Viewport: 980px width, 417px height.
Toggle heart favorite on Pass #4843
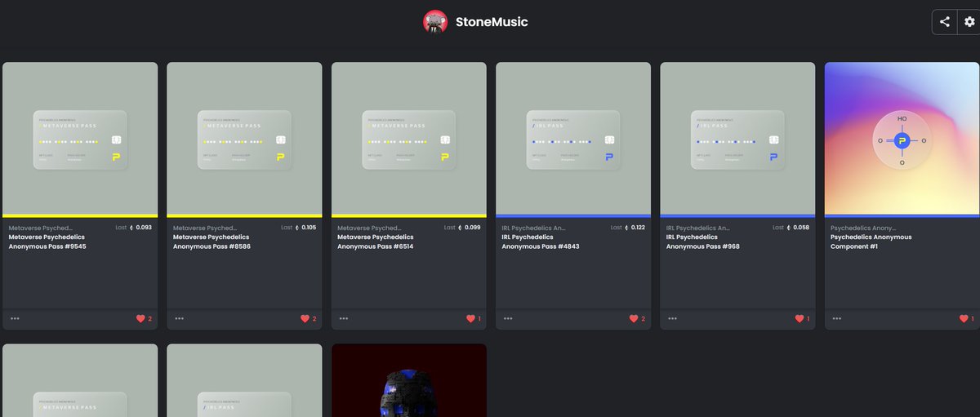tap(634, 318)
